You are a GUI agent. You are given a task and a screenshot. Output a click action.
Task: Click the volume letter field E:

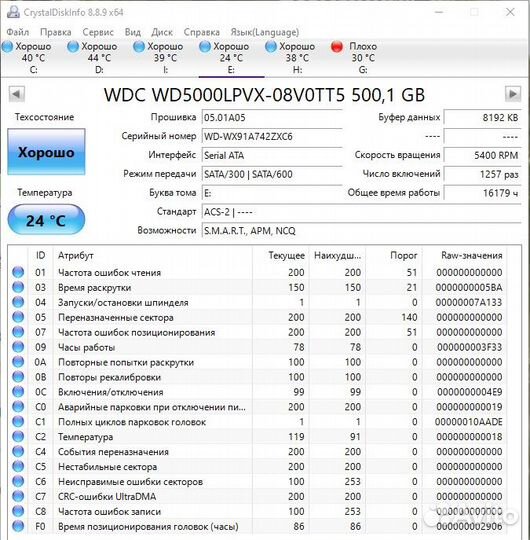272,193
